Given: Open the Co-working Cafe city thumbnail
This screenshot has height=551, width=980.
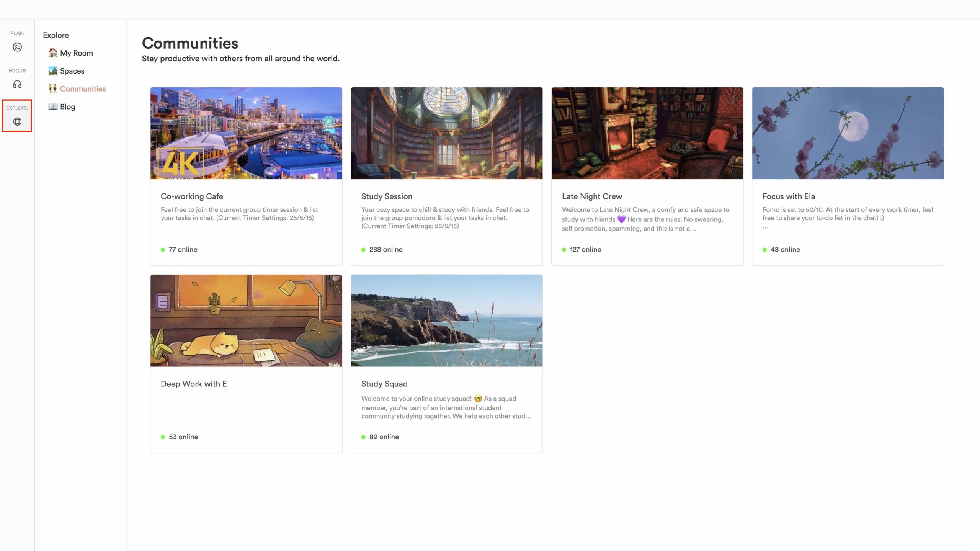Looking at the screenshot, I should click(x=246, y=133).
